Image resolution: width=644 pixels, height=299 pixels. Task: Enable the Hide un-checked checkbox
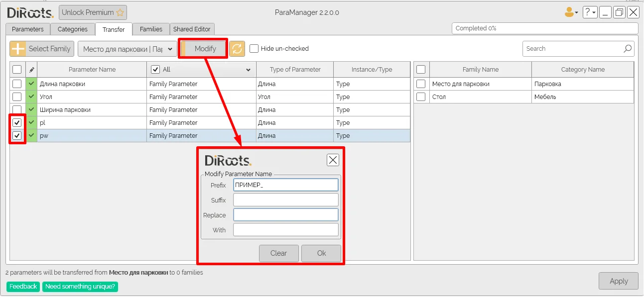coord(254,49)
